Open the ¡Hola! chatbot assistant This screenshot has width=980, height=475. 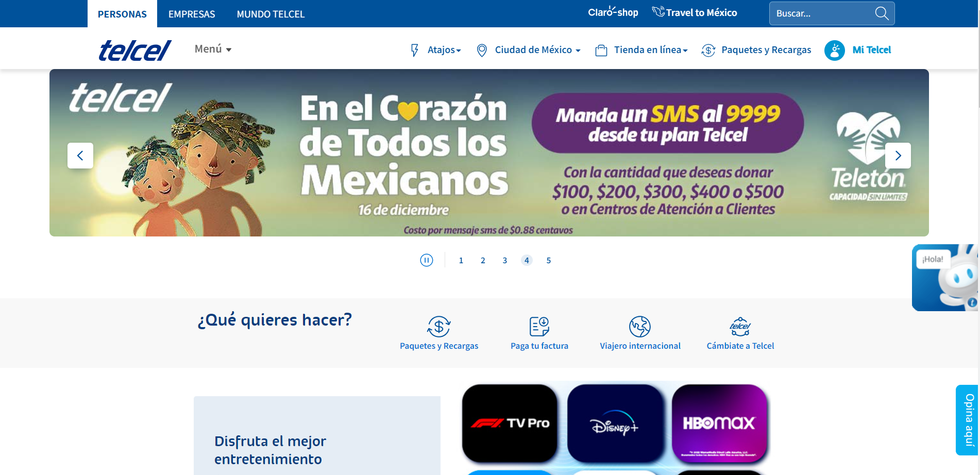[945, 278]
